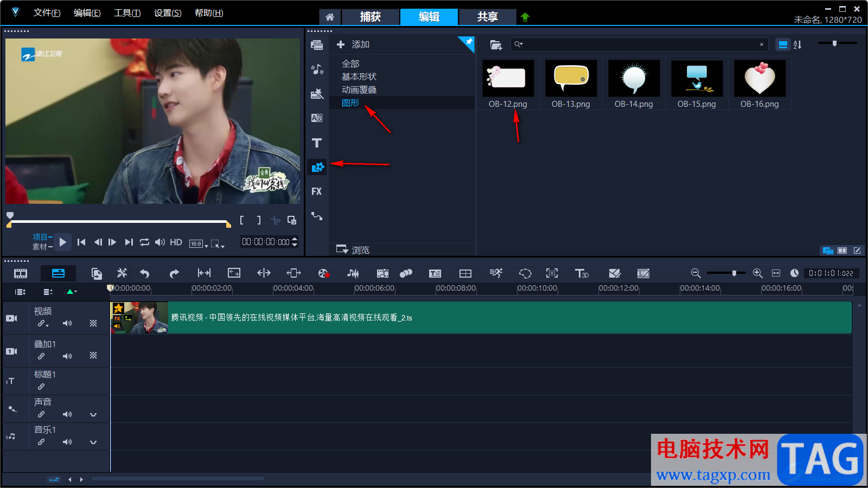Adjust the library thumbnail size slider
Screen dimensions: 868x488
coord(837,43)
